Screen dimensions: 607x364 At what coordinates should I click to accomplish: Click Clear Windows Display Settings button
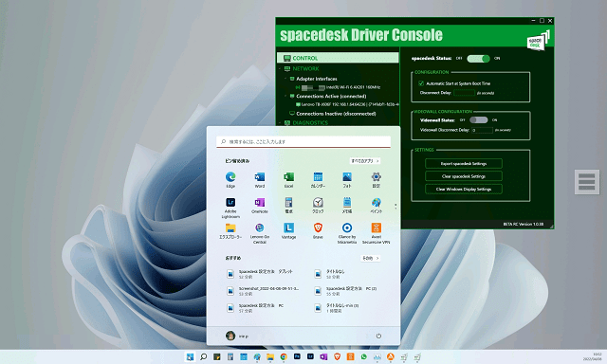(x=464, y=190)
